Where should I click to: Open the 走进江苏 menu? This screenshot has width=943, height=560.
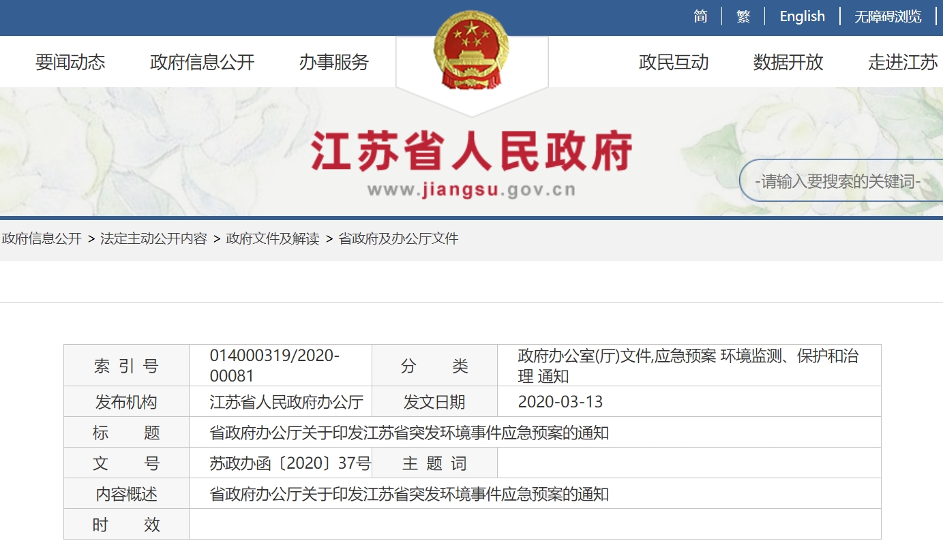pos(903,62)
